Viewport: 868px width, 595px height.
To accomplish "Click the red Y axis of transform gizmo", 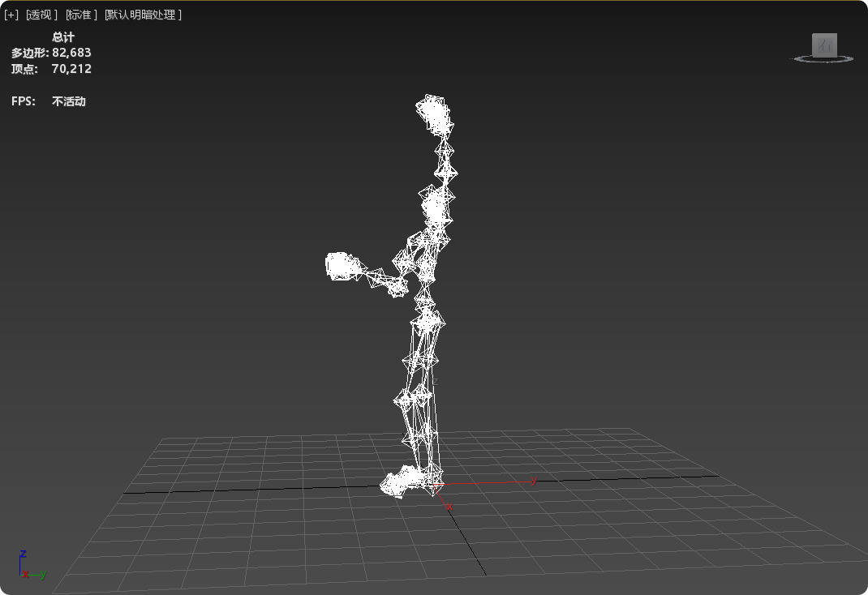I will 484,482.
